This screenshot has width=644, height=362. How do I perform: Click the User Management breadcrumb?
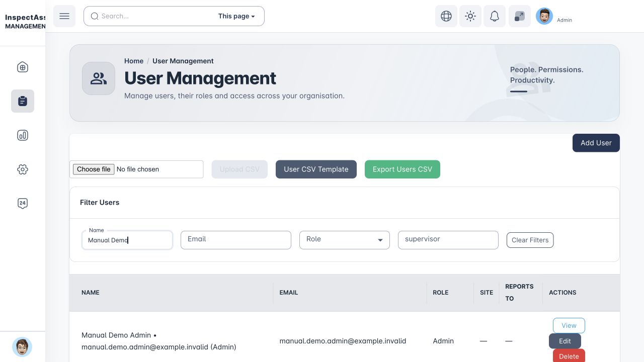183,61
